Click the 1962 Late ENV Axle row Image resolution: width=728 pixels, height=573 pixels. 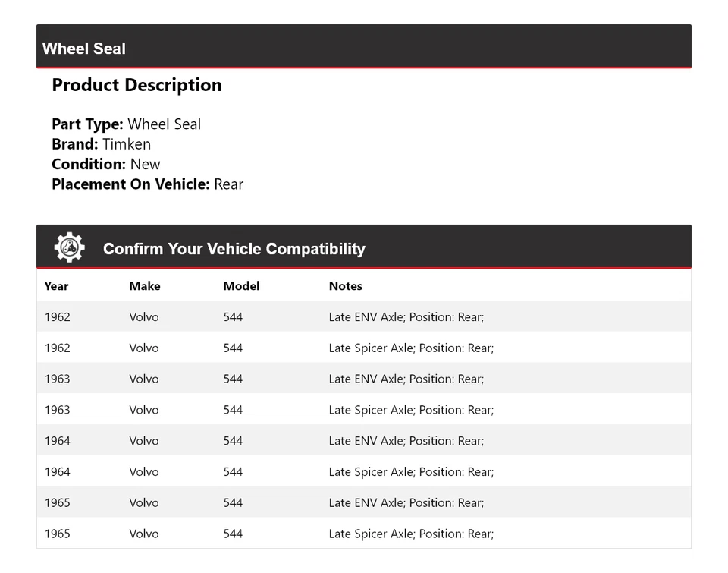coord(363,316)
